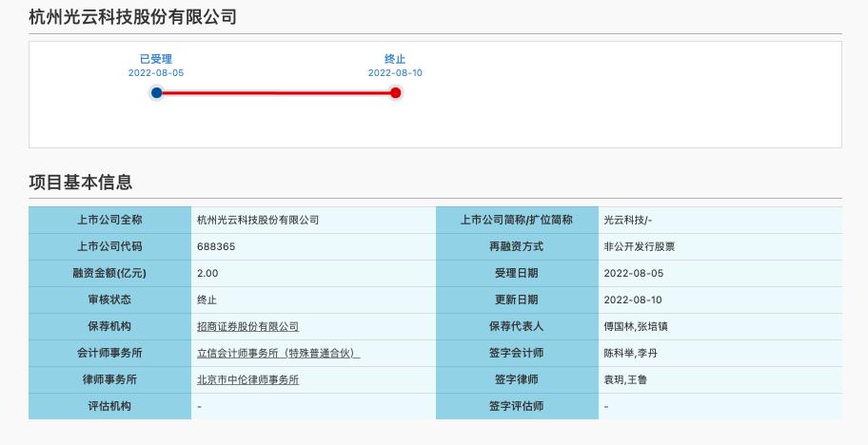This screenshot has width=868, height=445.
Task: Click the page title 杭州光云科技股份有限公司
Action: pos(133,17)
